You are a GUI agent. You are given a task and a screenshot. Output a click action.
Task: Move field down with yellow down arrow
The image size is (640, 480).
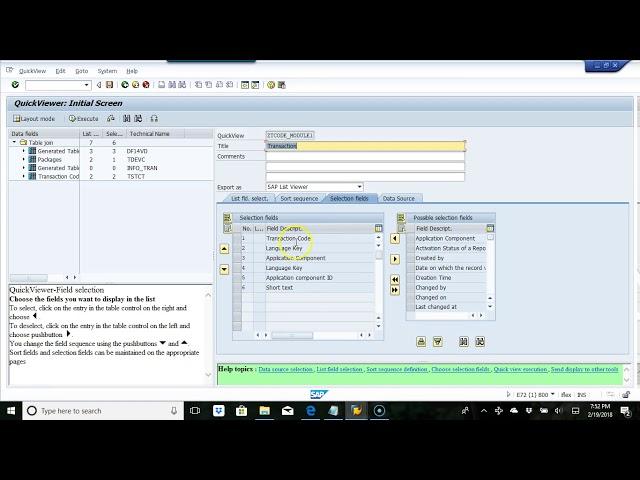(x=224, y=269)
